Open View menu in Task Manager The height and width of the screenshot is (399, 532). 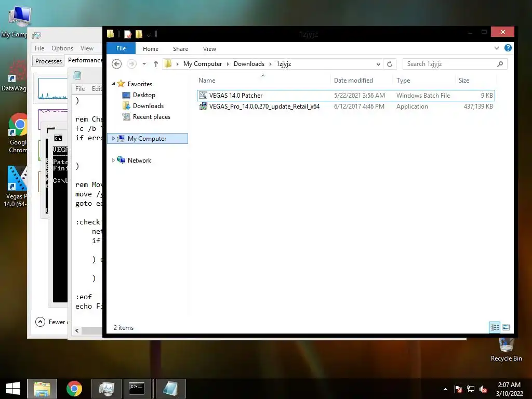[87, 48]
